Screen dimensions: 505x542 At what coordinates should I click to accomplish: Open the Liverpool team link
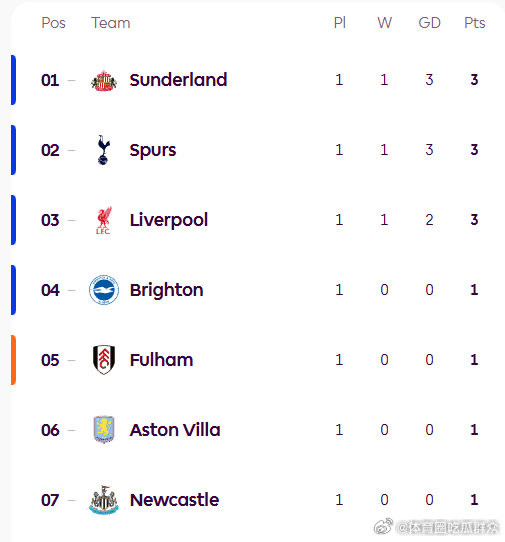pyautogui.click(x=169, y=220)
